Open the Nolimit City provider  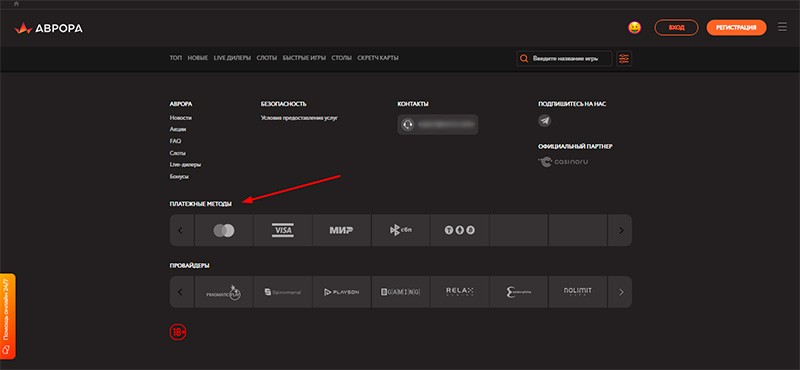click(578, 292)
